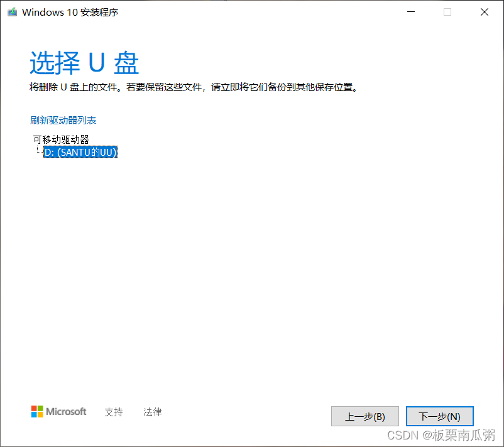Close the Windows 10 setup window
Screen dimensions: 504x447
click(484, 12)
